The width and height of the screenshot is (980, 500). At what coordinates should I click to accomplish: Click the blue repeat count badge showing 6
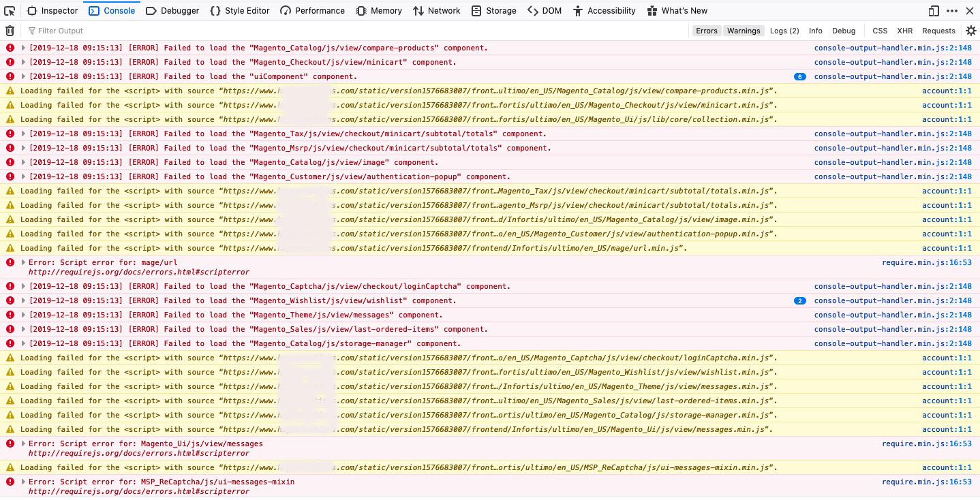(x=800, y=76)
